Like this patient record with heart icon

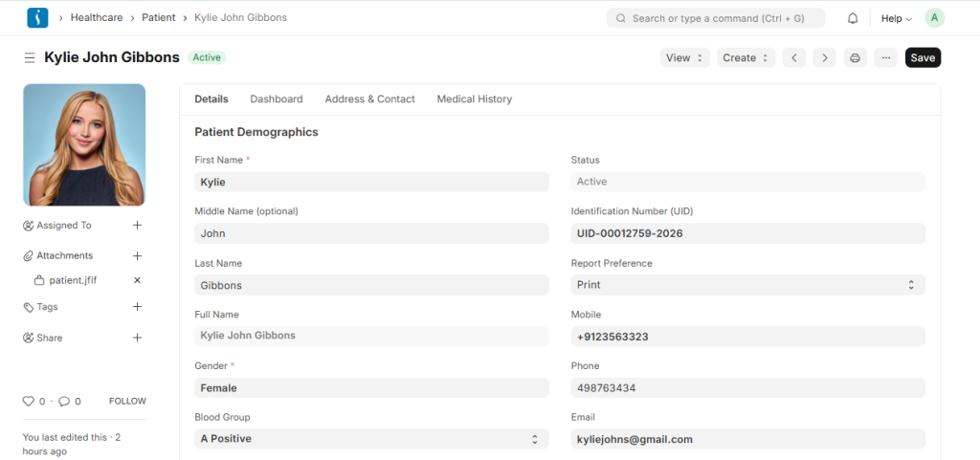click(29, 402)
